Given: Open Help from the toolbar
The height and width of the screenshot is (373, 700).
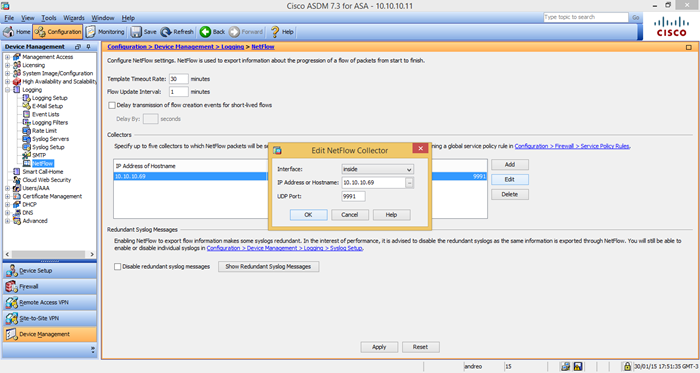Looking at the screenshot, I should pos(282,32).
